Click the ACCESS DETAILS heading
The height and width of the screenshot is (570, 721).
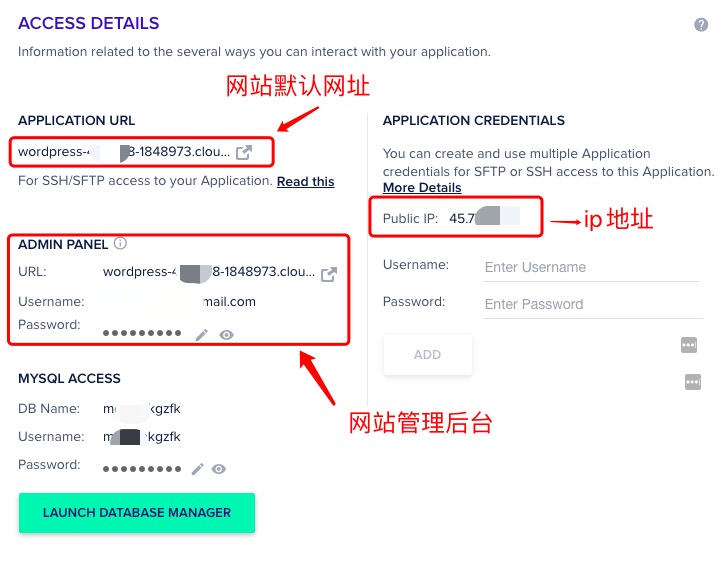89,23
